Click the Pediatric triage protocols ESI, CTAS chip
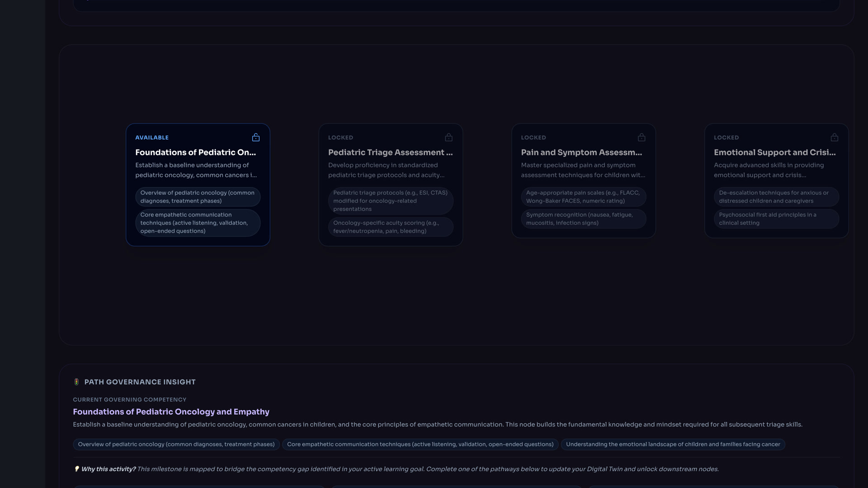868x488 pixels. tap(391, 201)
